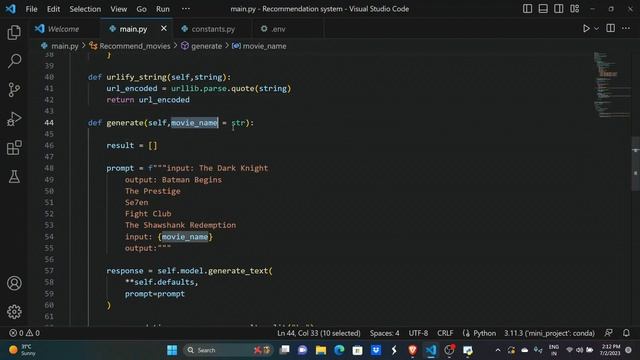
Task: Open File Explorer from taskbar
Action: click(x=321, y=350)
